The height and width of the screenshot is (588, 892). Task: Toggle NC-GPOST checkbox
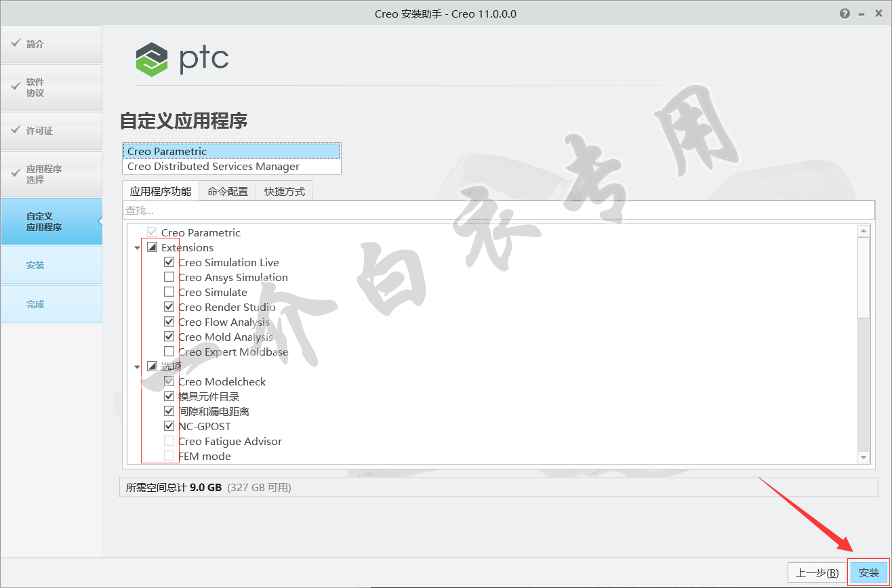point(169,426)
